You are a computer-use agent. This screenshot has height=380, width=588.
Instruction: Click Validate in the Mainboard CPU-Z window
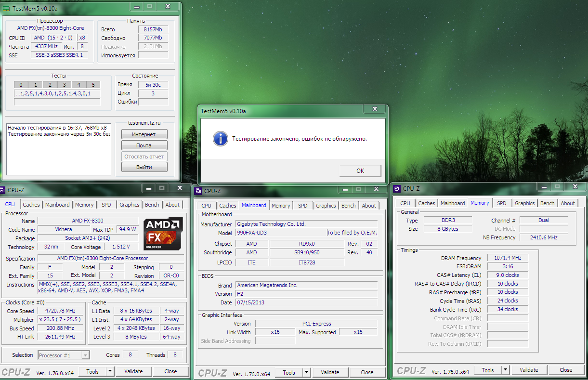pos(330,372)
